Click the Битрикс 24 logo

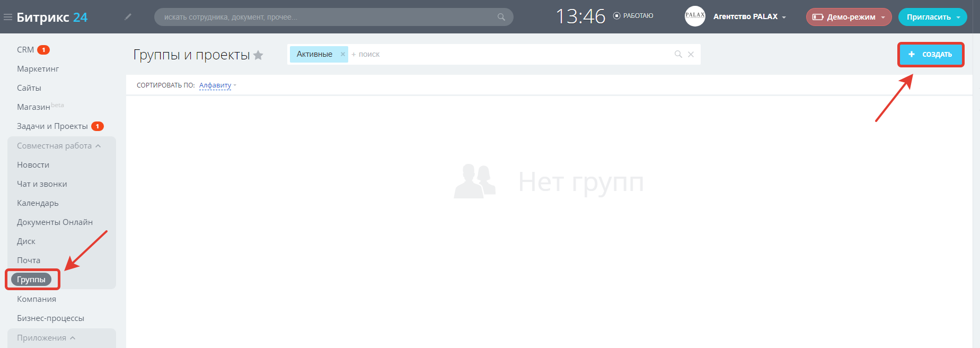point(52,17)
